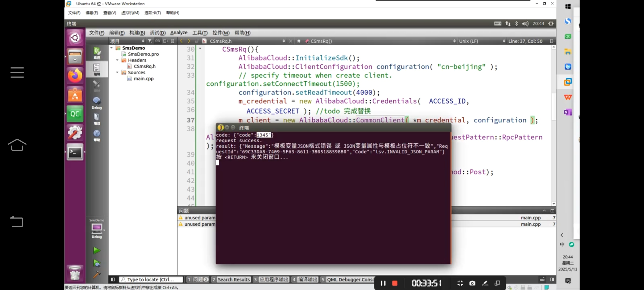644x290 pixels.
Task: Collapse the SmsDemo project tree
Action: [111, 48]
